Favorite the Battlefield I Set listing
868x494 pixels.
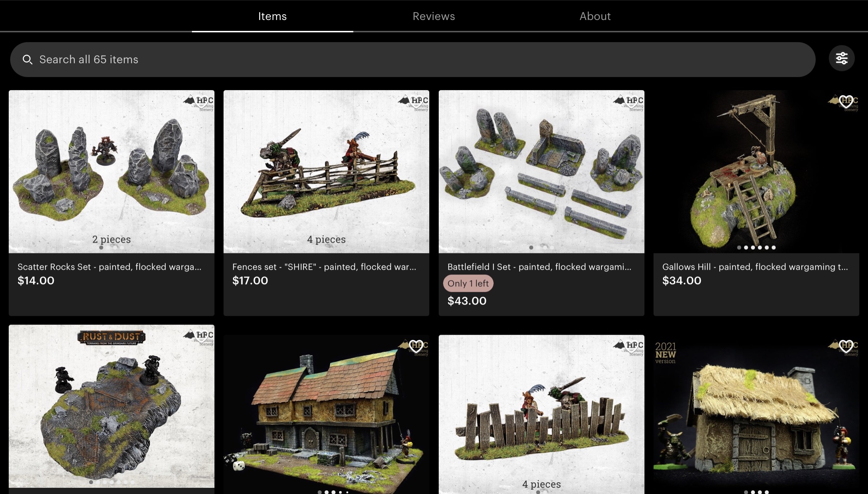632,101
